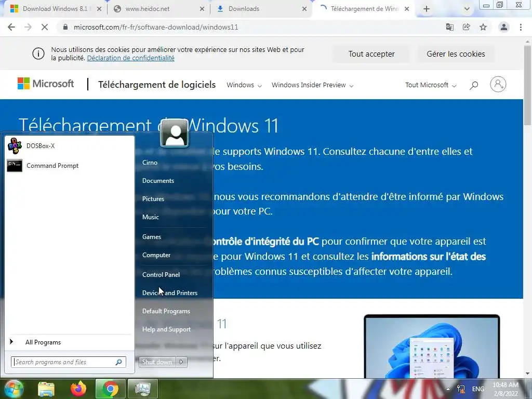Open Help and Support
532x399 pixels.
click(166, 329)
